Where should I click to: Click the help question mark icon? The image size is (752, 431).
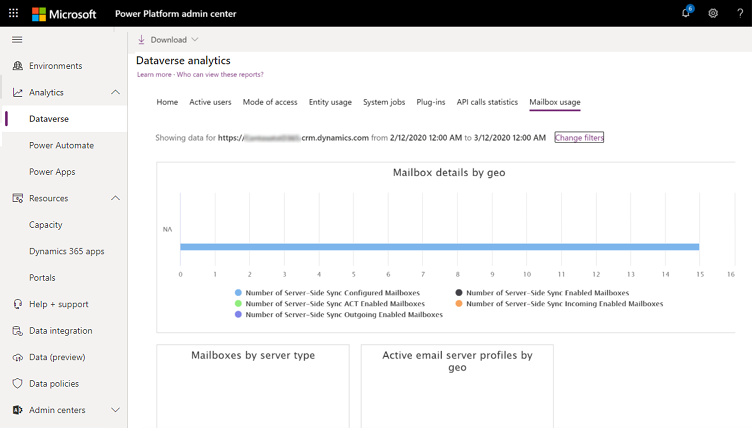pos(740,13)
